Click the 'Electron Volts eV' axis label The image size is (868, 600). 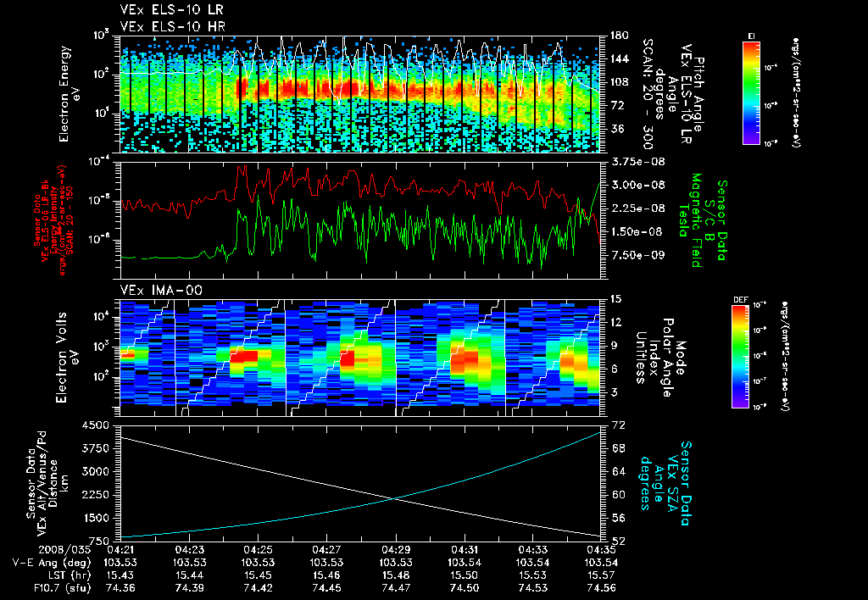[x=66, y=358]
